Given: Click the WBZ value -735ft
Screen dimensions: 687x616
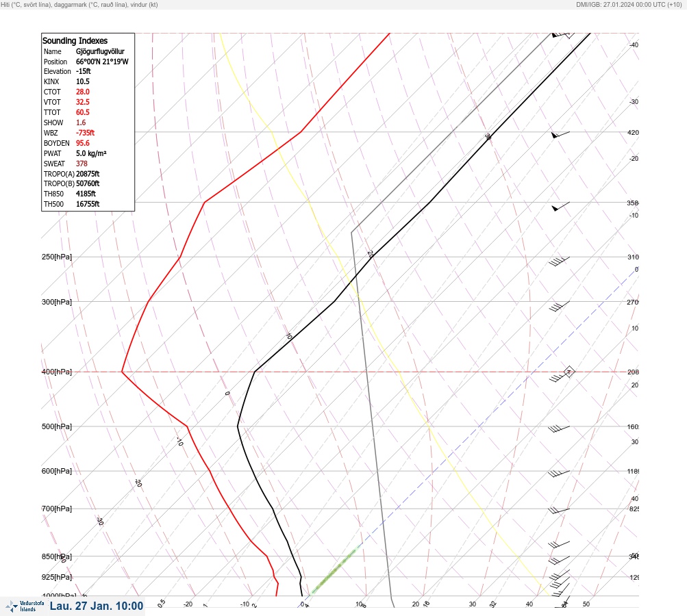Looking at the screenshot, I should 85,133.
